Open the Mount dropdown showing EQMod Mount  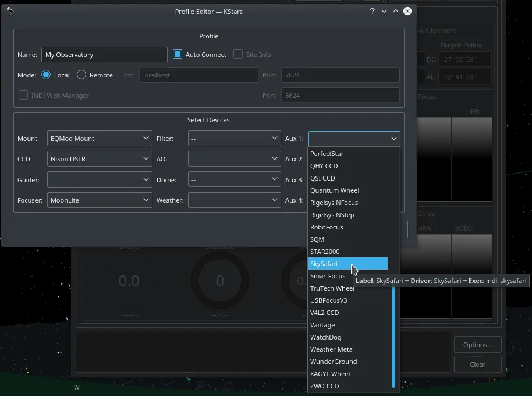coord(100,139)
